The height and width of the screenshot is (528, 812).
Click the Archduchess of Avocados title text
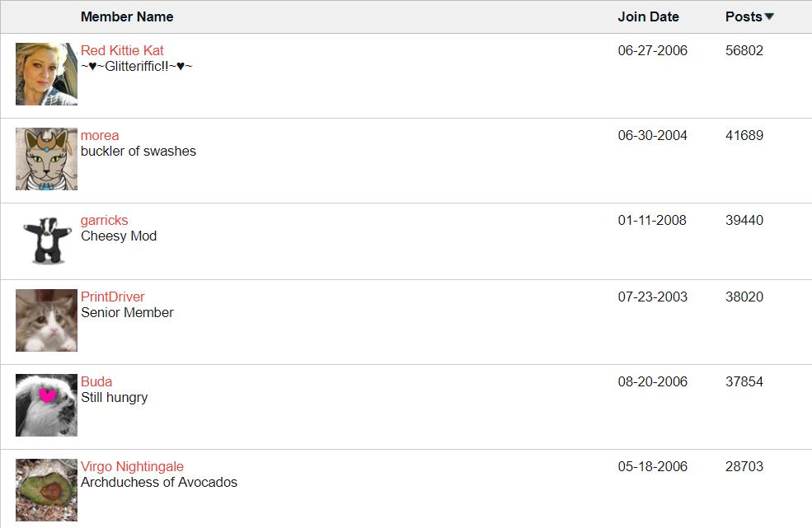159,482
